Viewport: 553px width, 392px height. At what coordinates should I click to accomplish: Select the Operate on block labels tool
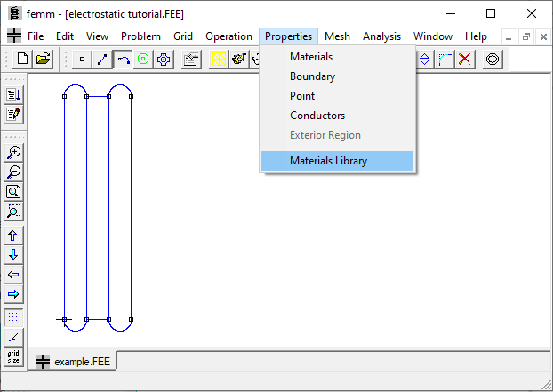[143, 59]
